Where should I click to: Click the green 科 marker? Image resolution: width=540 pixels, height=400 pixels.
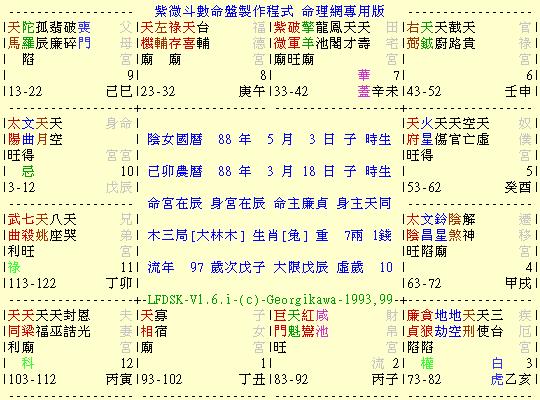(x=28, y=363)
